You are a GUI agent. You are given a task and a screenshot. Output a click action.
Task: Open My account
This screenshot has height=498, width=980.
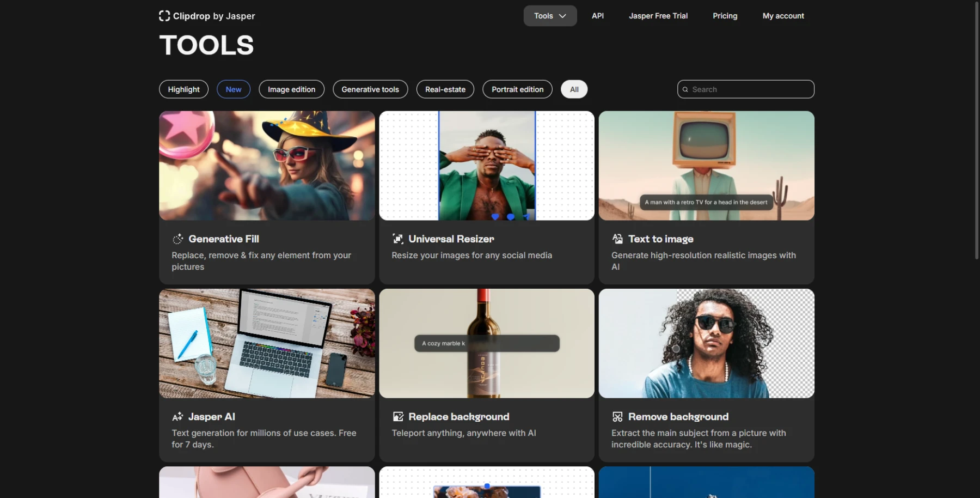pos(783,16)
